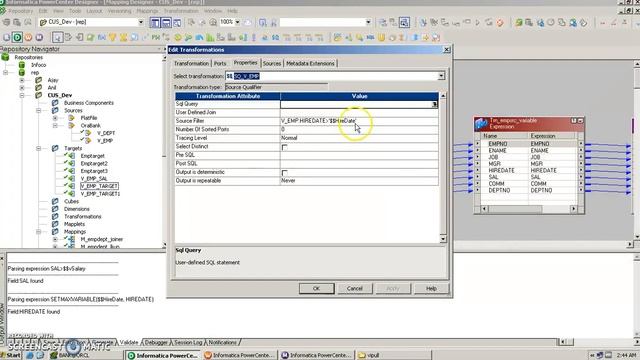
Task: Click the HIREDATE port row in Expression transformation
Action: pyautogui.click(x=529, y=170)
